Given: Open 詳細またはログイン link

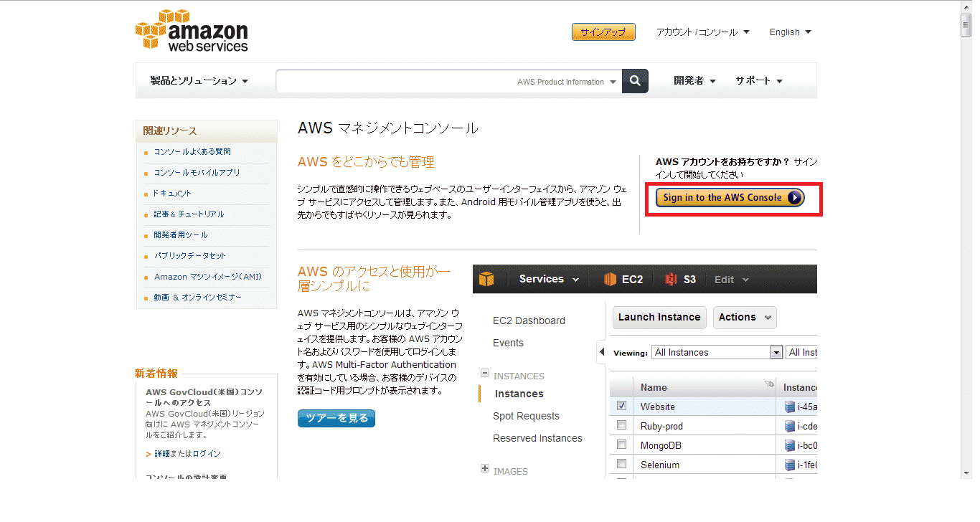Looking at the screenshot, I should coord(187,454).
